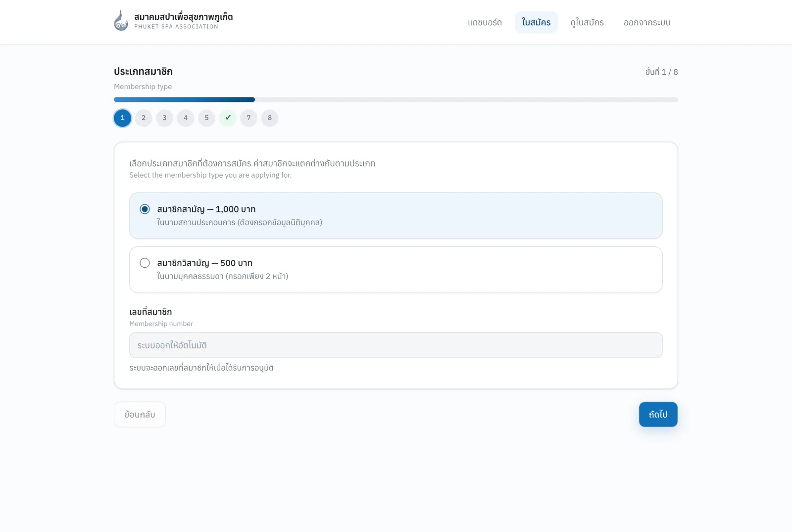792x532 pixels.
Task: Go to step 5 circle
Action: (207, 118)
